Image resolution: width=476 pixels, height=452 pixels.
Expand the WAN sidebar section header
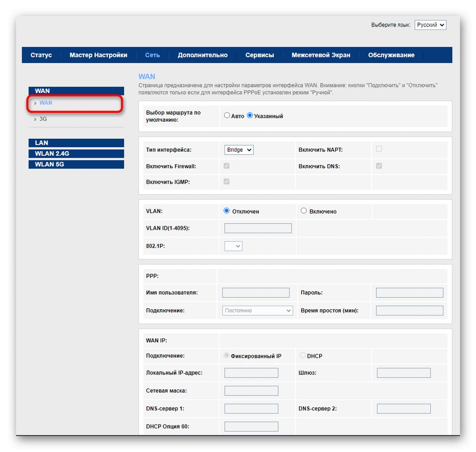click(x=76, y=91)
